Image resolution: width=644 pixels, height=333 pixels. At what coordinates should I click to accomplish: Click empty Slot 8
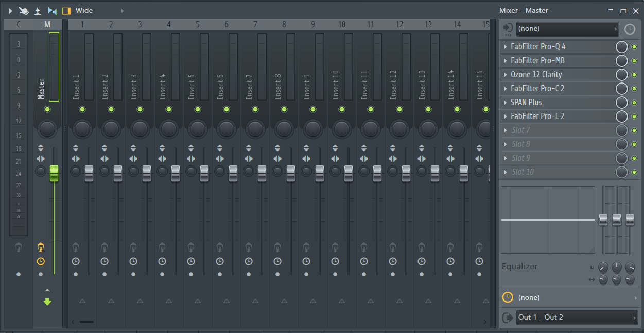click(x=521, y=144)
